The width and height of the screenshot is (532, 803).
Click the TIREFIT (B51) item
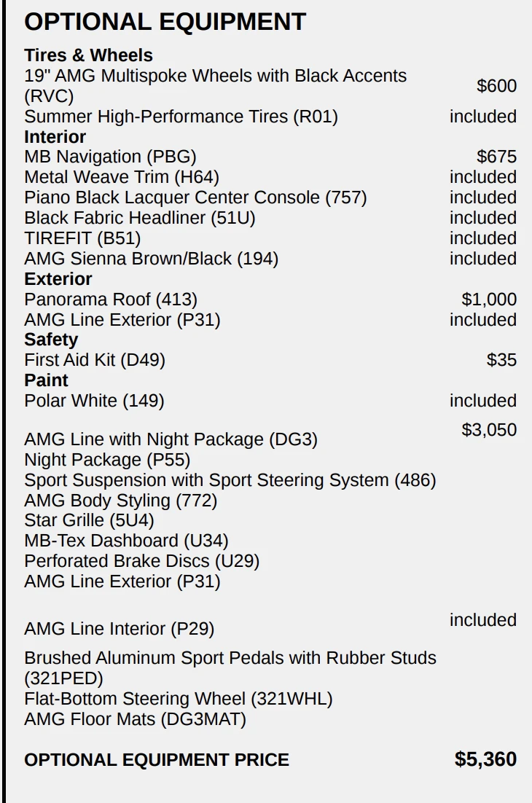coord(82,238)
